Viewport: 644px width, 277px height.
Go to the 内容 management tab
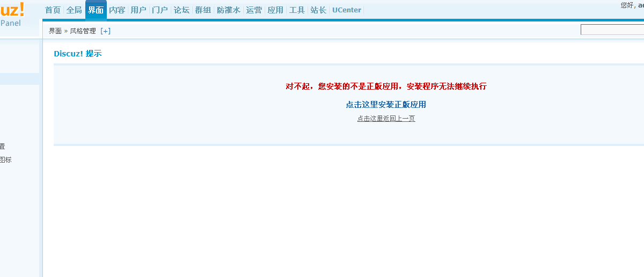point(117,10)
